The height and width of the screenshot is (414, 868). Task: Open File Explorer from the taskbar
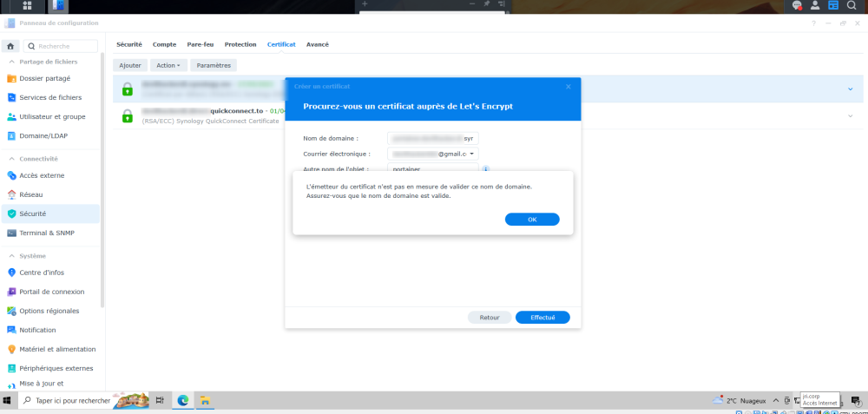tap(206, 400)
